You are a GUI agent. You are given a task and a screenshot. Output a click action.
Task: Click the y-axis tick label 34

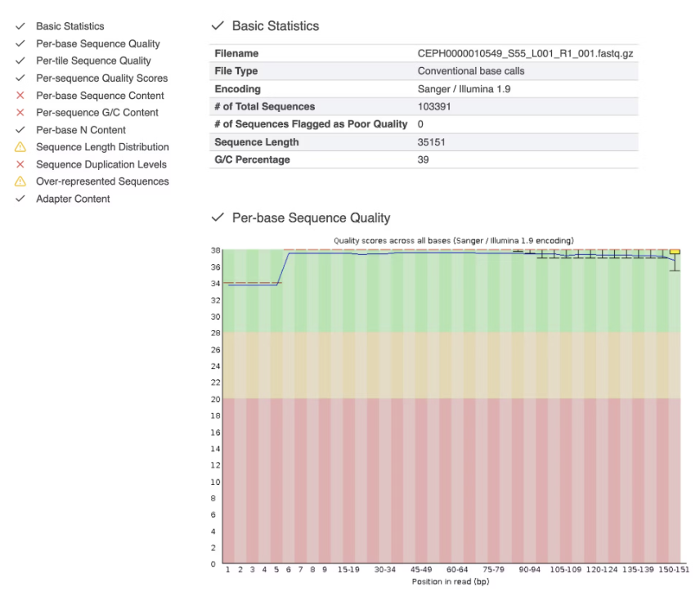pyautogui.click(x=216, y=284)
